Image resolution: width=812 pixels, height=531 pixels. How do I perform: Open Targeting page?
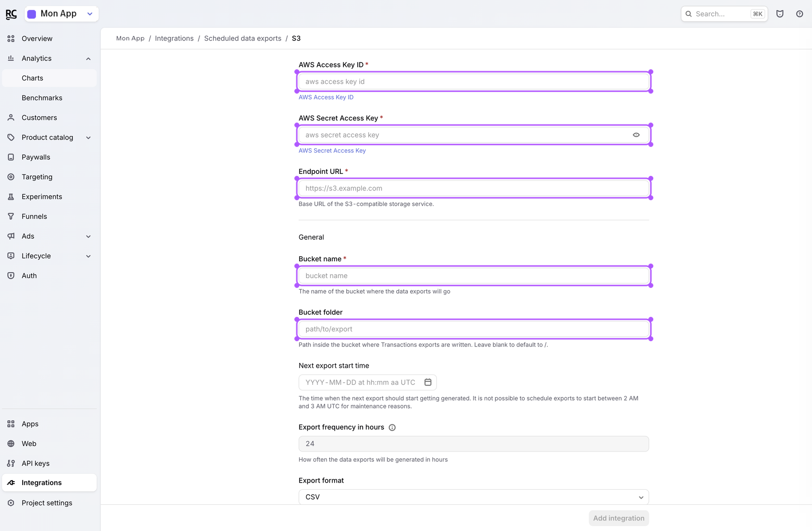[49, 177]
